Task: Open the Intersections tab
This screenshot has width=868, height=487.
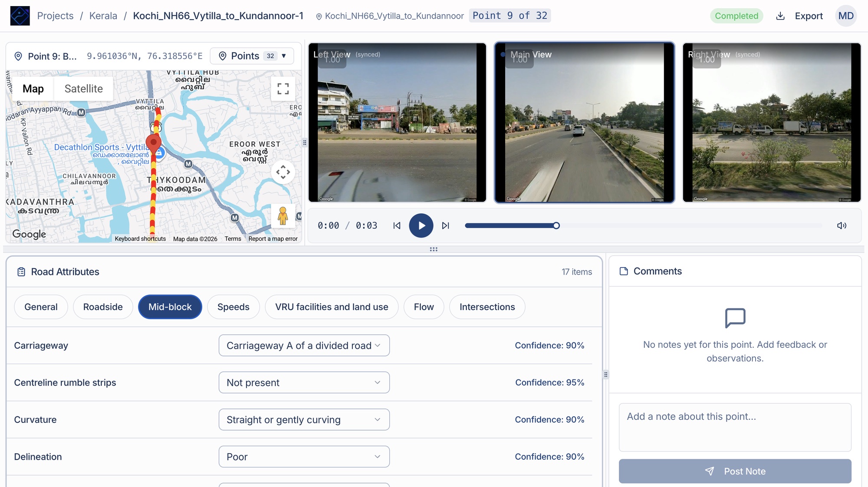Action: [487, 307]
